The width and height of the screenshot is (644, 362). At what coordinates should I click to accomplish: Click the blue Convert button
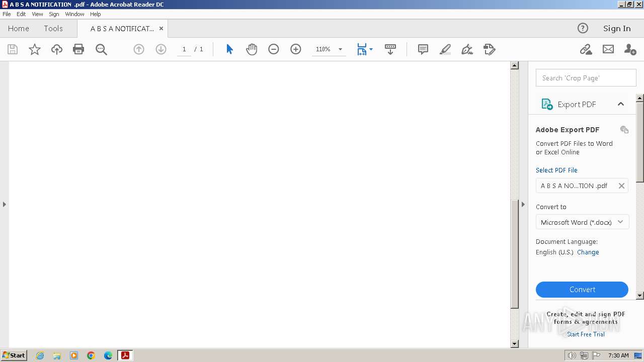582,290
